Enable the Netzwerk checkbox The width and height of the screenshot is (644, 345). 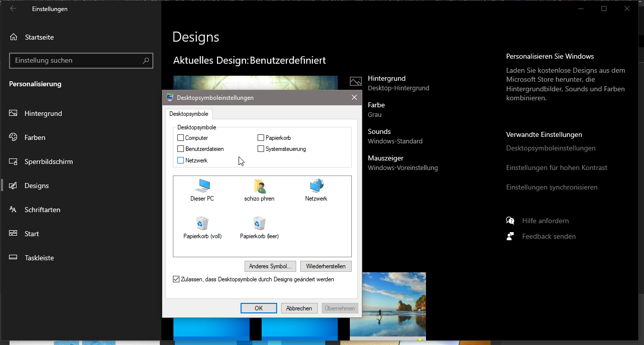coord(181,160)
